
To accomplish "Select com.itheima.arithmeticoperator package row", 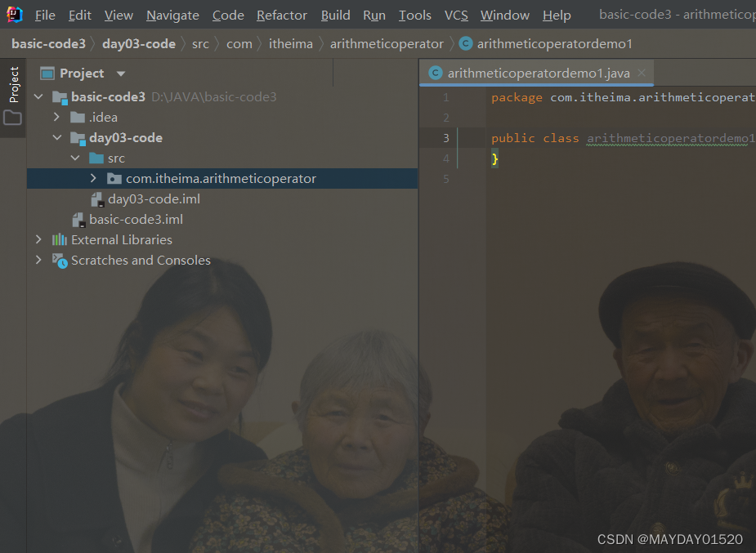I will tap(222, 178).
